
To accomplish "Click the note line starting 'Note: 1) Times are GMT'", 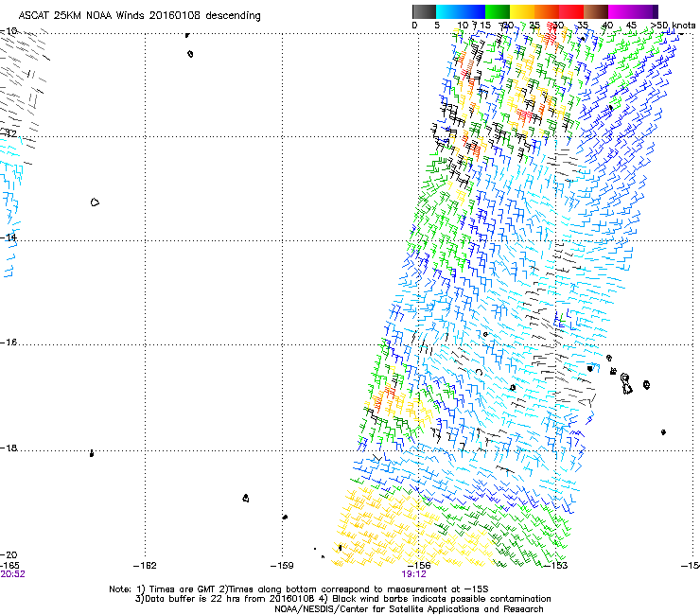I will click(x=299, y=589).
